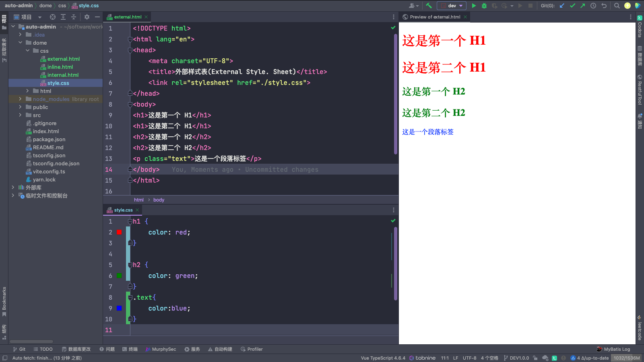
Task: Click the blue color swatch in gutter
Action: point(119,309)
